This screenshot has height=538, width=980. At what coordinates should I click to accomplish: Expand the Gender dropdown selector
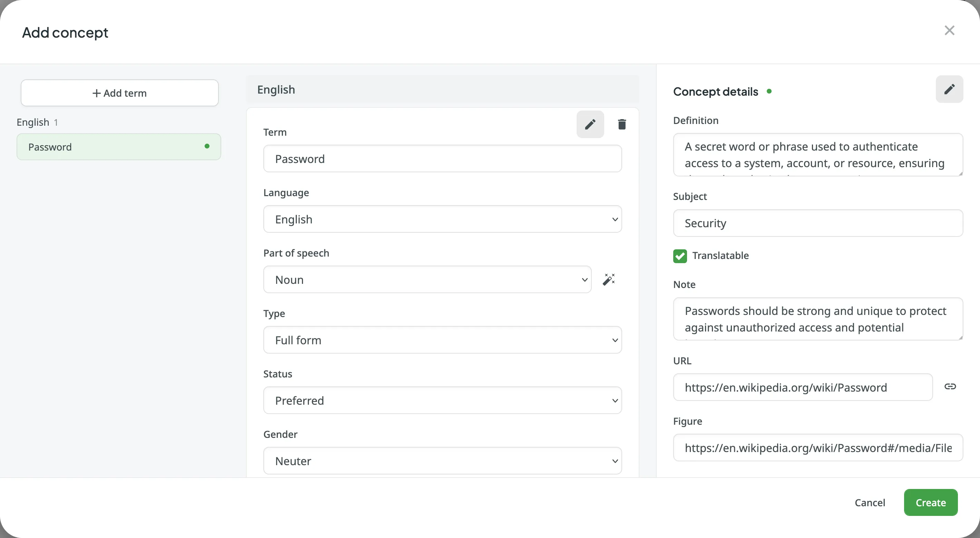tap(442, 460)
